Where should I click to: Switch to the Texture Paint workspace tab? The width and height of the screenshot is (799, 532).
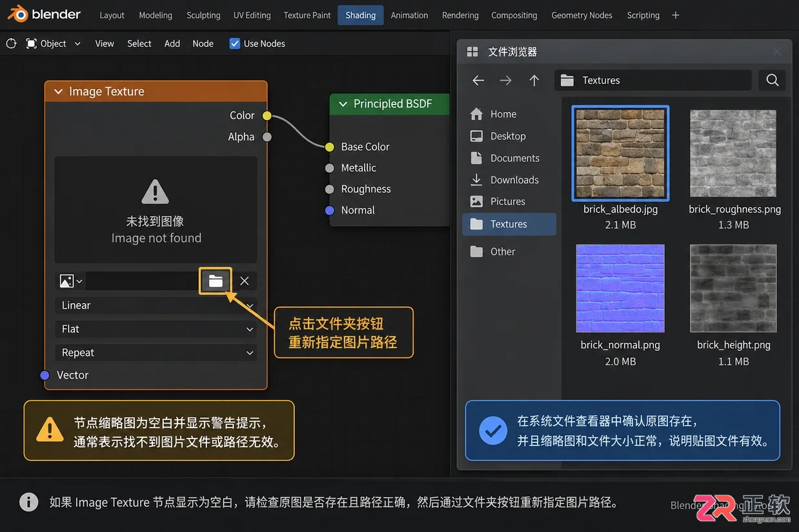pos(307,15)
